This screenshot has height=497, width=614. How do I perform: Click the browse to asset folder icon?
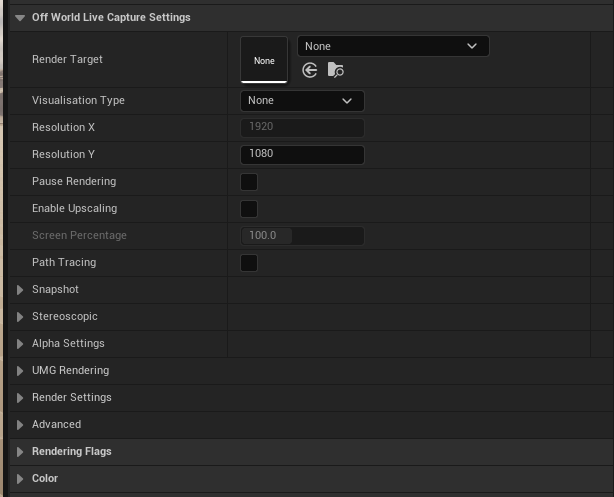336,70
